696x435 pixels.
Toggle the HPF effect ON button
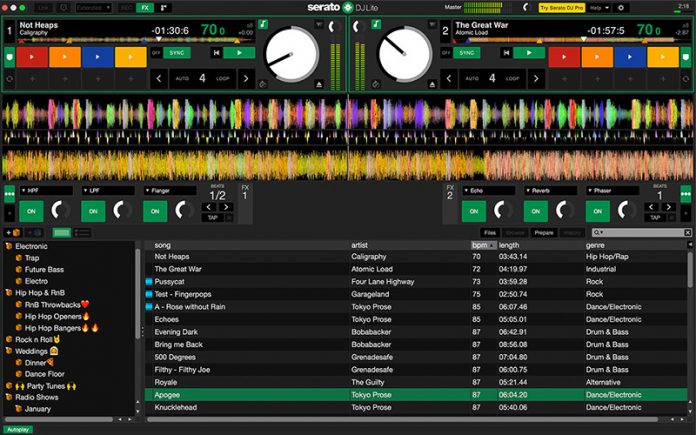click(30, 210)
